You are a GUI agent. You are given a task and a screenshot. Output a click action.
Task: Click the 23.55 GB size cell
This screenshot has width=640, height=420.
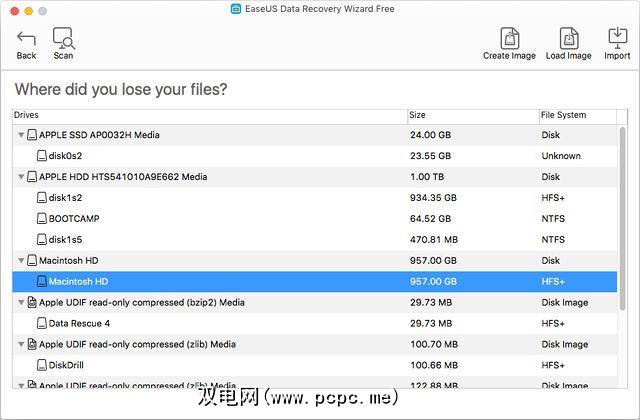(x=430, y=156)
